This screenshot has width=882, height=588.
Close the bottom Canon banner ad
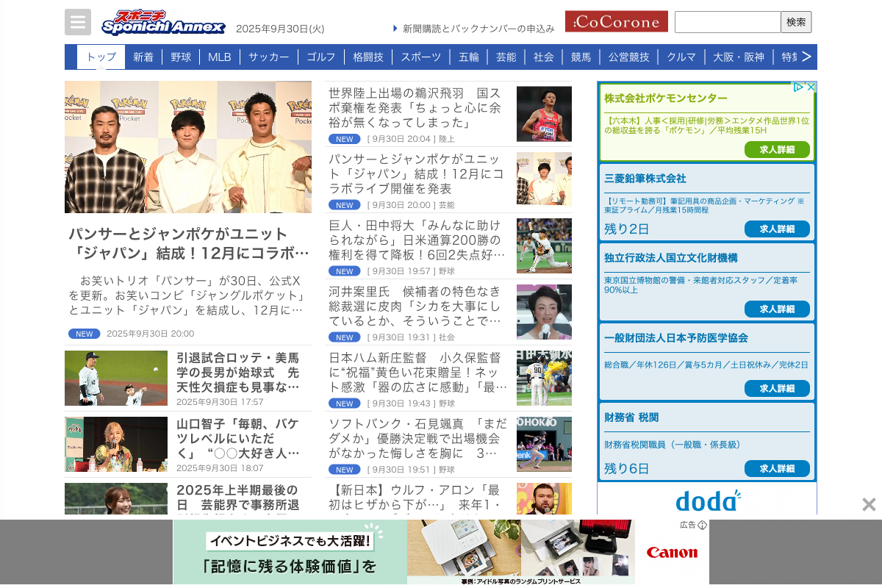[868, 505]
